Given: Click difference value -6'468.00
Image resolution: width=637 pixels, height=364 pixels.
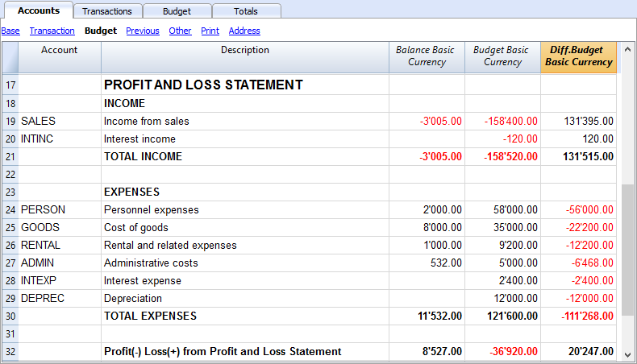Looking at the screenshot, I should click(x=578, y=263).
